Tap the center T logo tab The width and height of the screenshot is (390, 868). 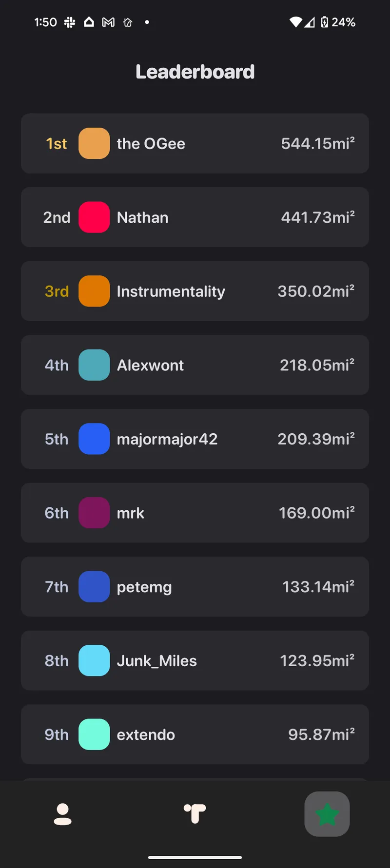point(195,814)
